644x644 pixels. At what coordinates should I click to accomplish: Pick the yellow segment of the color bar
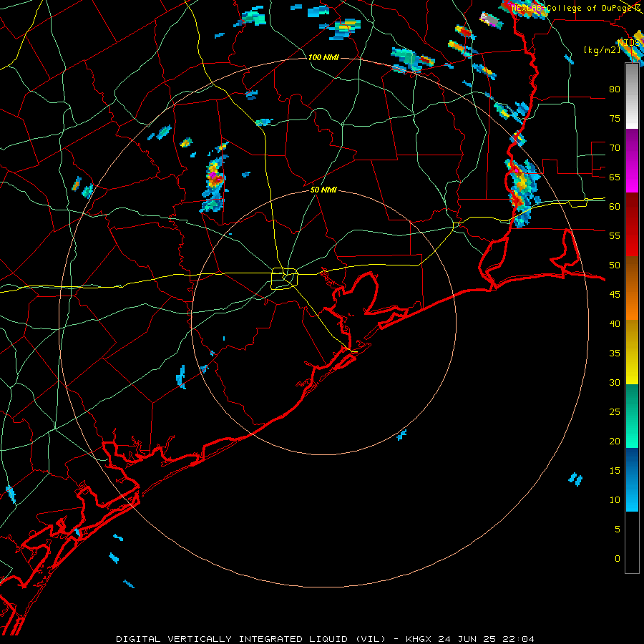pyautogui.click(x=632, y=352)
